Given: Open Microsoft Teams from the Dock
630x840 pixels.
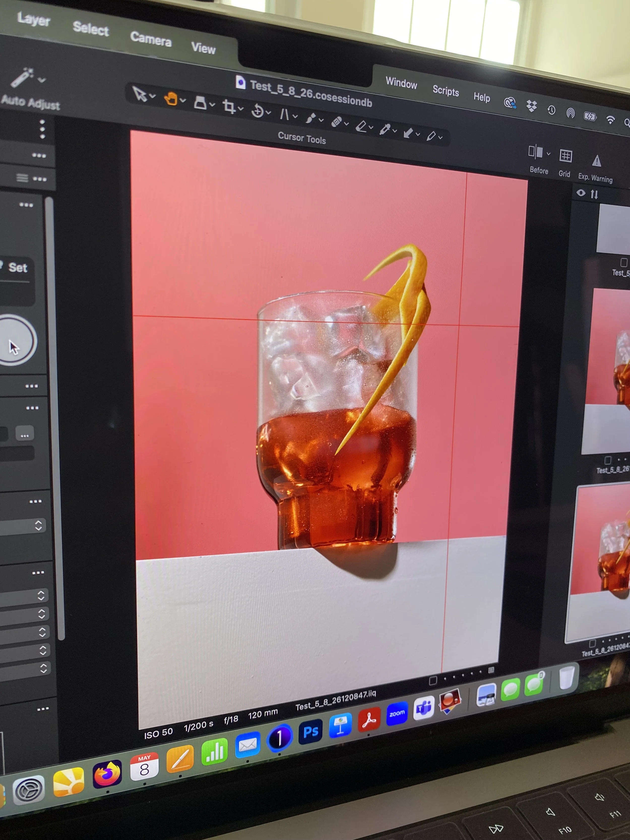Looking at the screenshot, I should 423,708.
